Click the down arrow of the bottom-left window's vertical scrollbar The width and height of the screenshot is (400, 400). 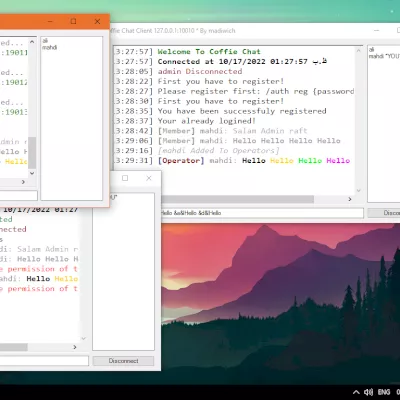click(84, 338)
